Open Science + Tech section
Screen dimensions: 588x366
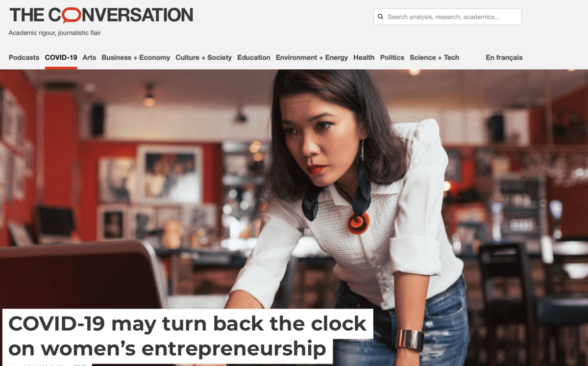[434, 57]
